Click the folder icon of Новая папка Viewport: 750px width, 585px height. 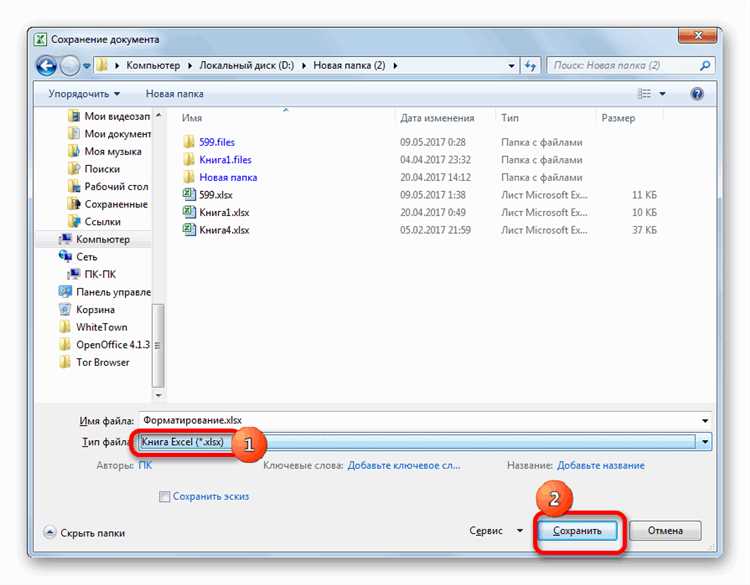click(189, 177)
